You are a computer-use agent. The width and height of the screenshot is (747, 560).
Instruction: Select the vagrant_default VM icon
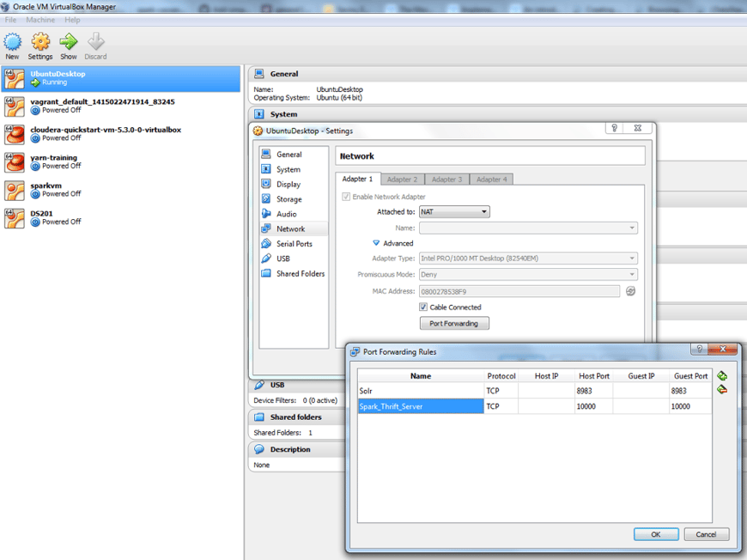click(x=15, y=107)
